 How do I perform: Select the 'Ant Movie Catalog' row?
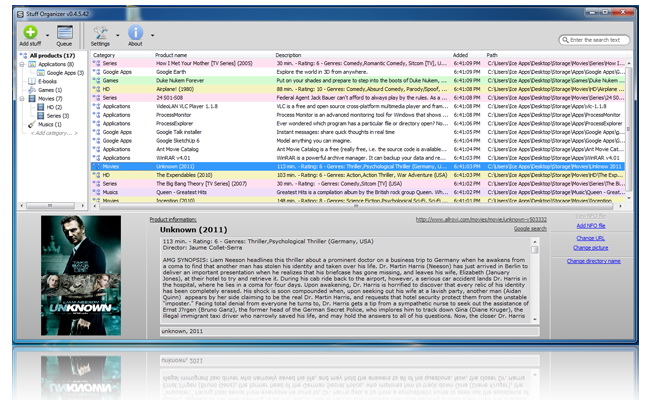[358, 149]
